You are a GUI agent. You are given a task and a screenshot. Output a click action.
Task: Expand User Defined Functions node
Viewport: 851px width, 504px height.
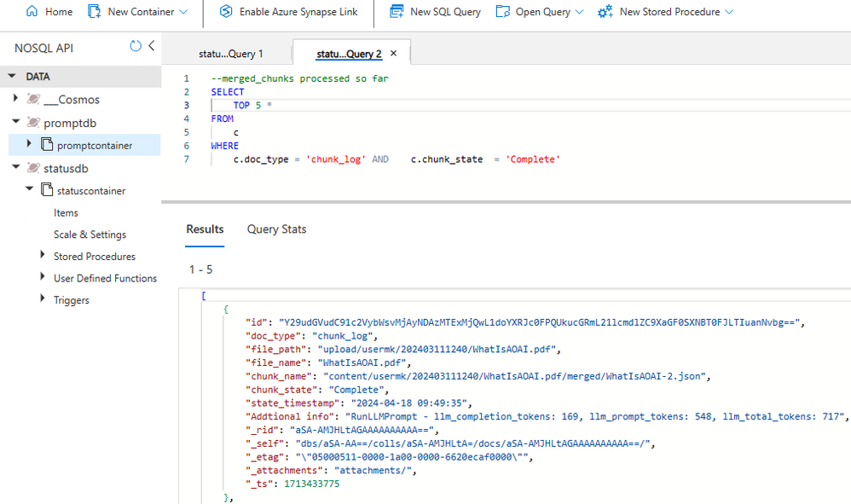pos(43,276)
